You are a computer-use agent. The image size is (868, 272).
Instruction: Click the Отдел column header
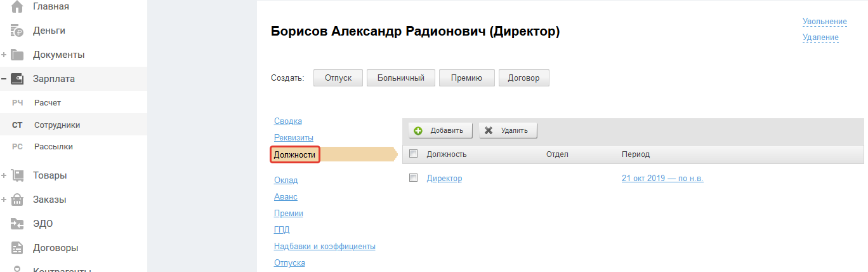click(557, 154)
